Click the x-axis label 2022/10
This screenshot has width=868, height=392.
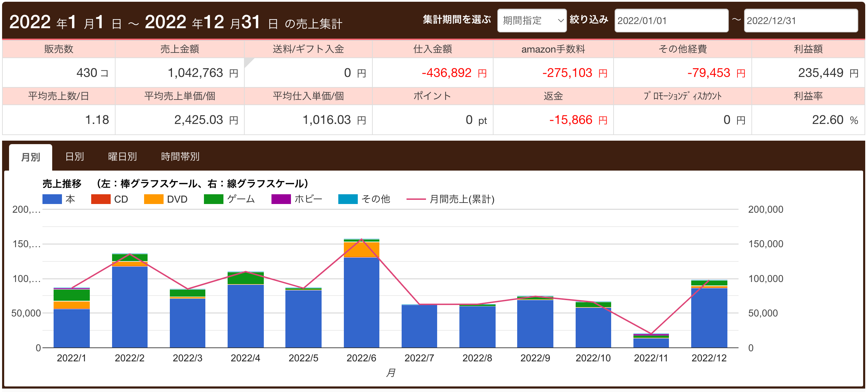593,358
